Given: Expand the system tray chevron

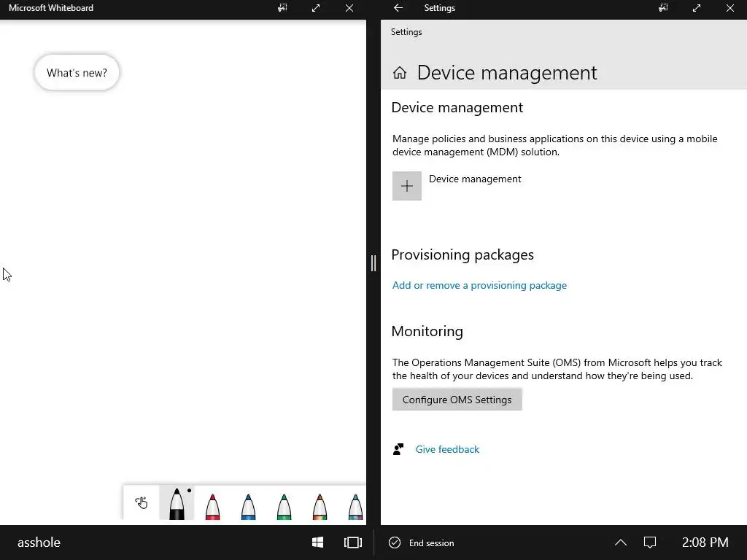Looking at the screenshot, I should (620, 542).
